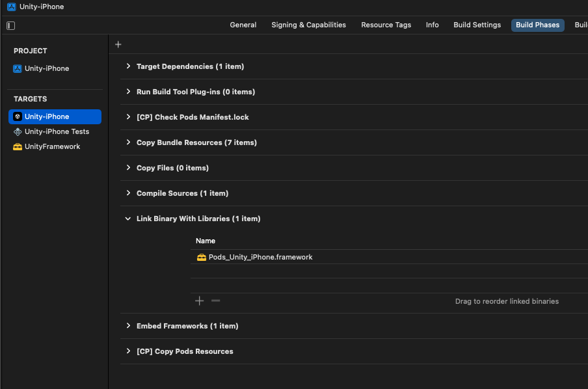The image size is (588, 389).
Task: Expand Embed Frameworks section
Action: coord(128,326)
